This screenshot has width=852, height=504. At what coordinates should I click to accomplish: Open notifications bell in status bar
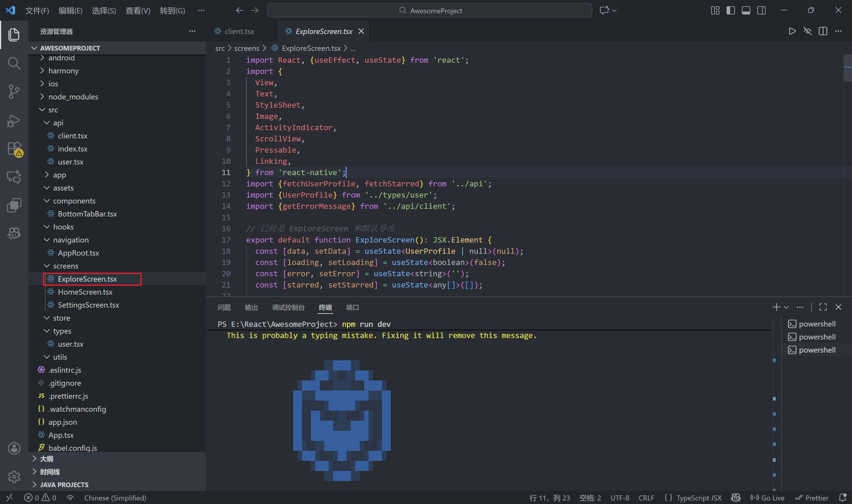[x=843, y=497]
